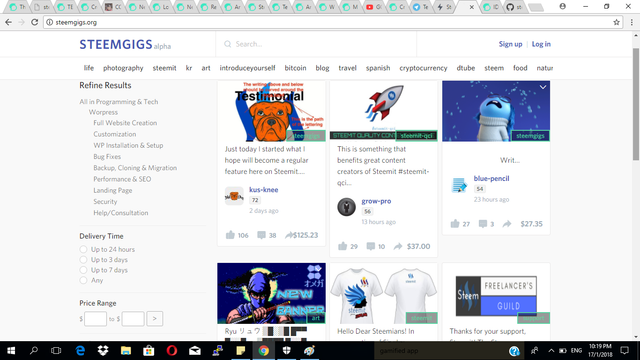Expand dropdown chevron on blue-pencil card

542,87
